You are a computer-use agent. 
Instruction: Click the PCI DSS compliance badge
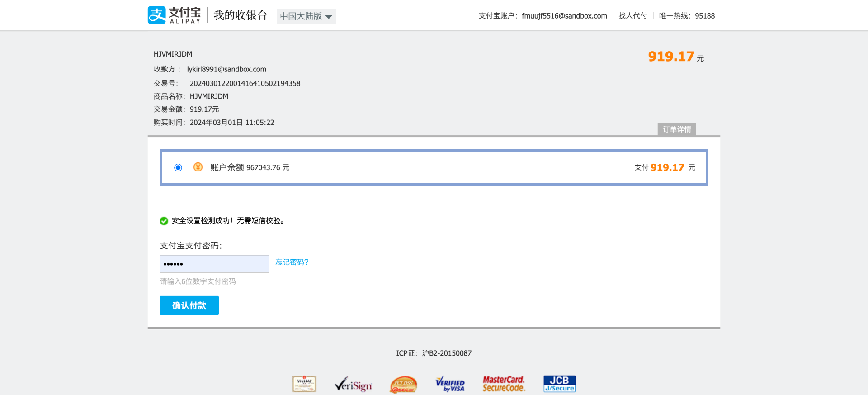[403, 385]
